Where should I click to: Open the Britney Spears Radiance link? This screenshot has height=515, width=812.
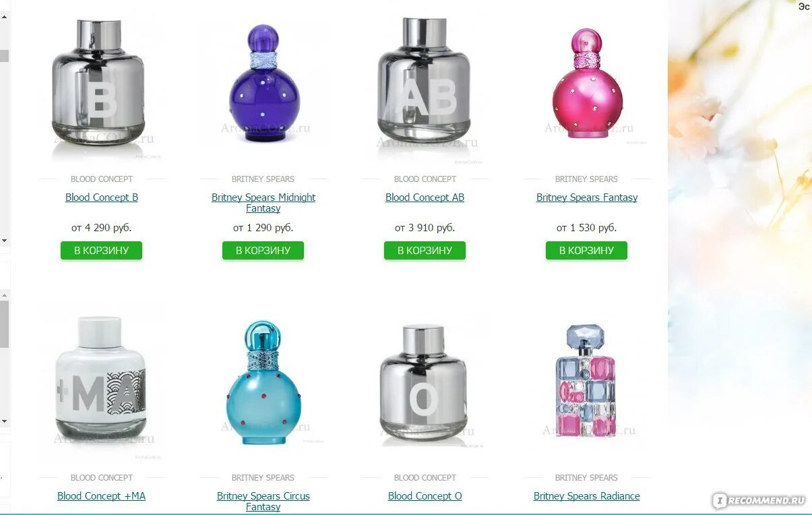587,496
